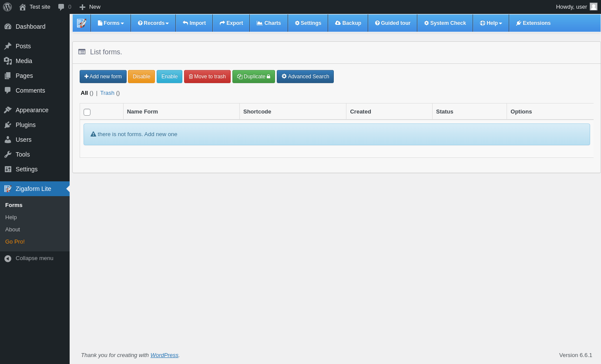Click the Zigaform logo in the toolbar
The height and width of the screenshot is (364, 601).
tap(82, 23)
